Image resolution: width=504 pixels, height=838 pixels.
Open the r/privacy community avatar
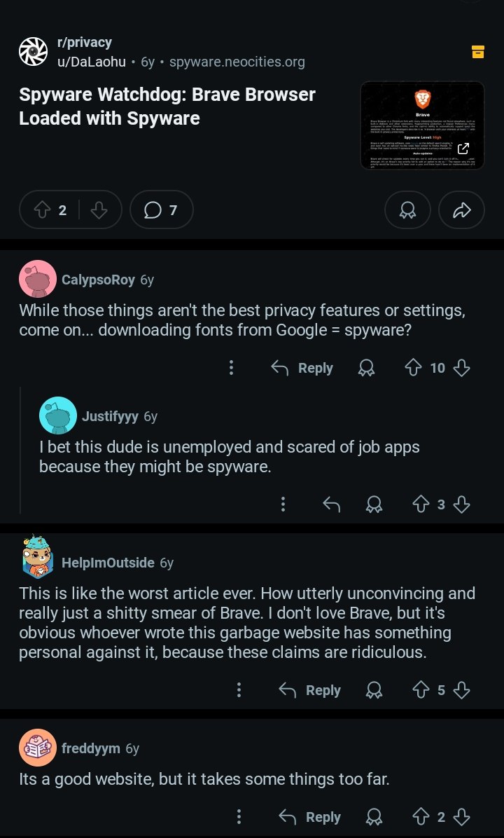(32, 52)
